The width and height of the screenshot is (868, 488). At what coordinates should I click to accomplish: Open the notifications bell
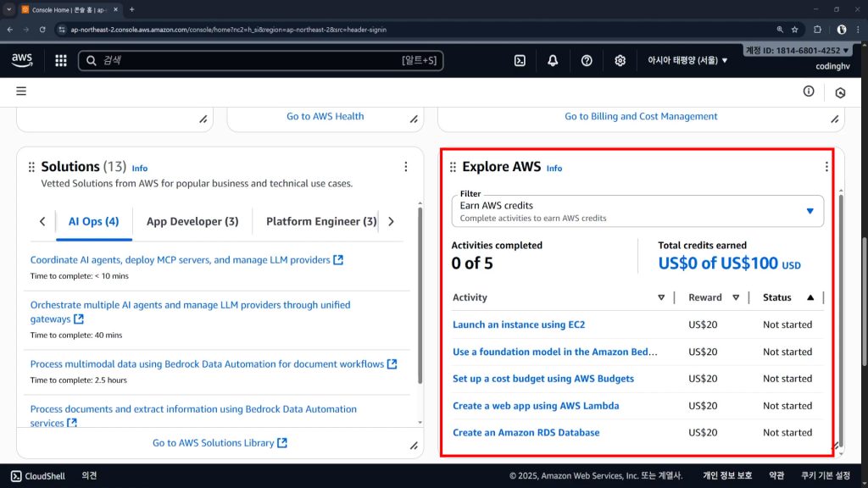pyautogui.click(x=553, y=60)
